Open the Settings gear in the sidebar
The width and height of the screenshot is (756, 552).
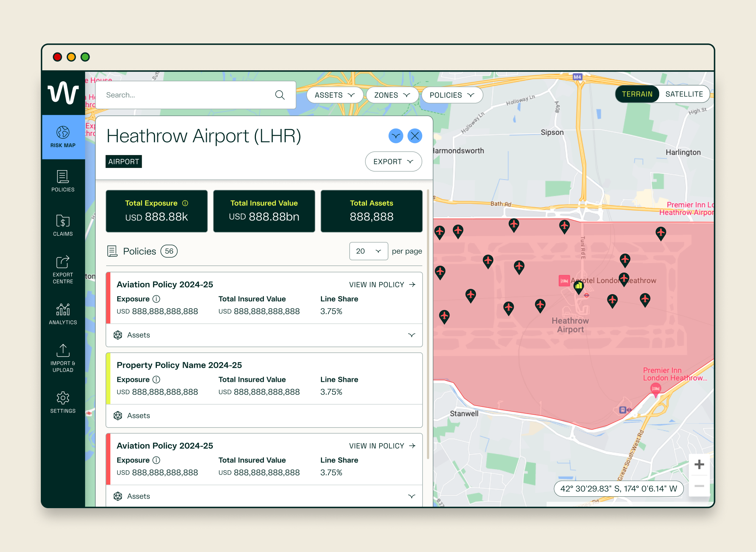click(x=63, y=402)
